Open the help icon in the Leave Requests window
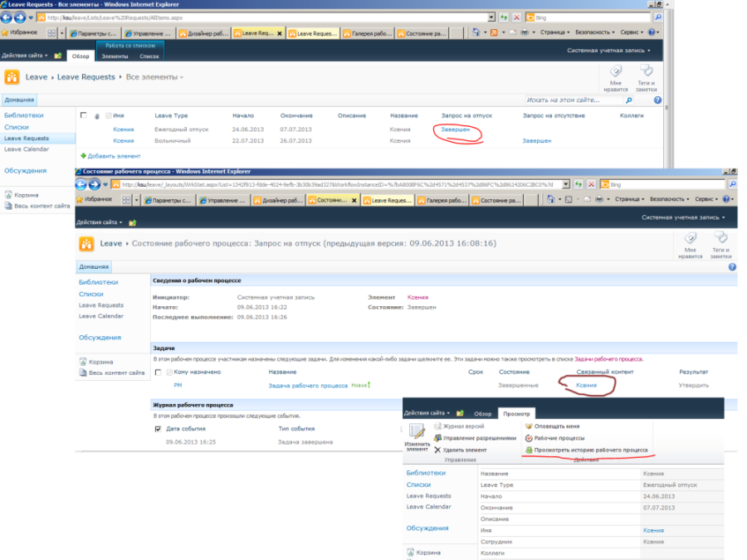Screen dimensions: 747x560 657,100
